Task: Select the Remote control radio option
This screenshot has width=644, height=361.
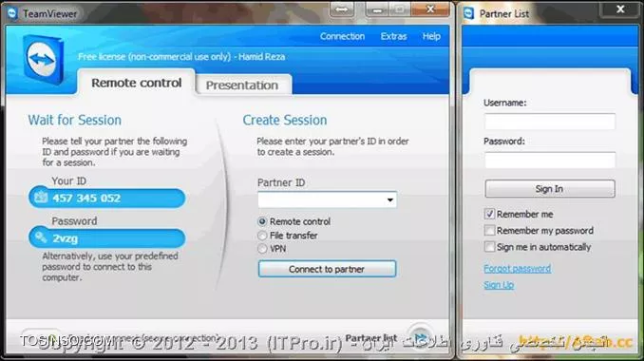Action: (x=262, y=221)
